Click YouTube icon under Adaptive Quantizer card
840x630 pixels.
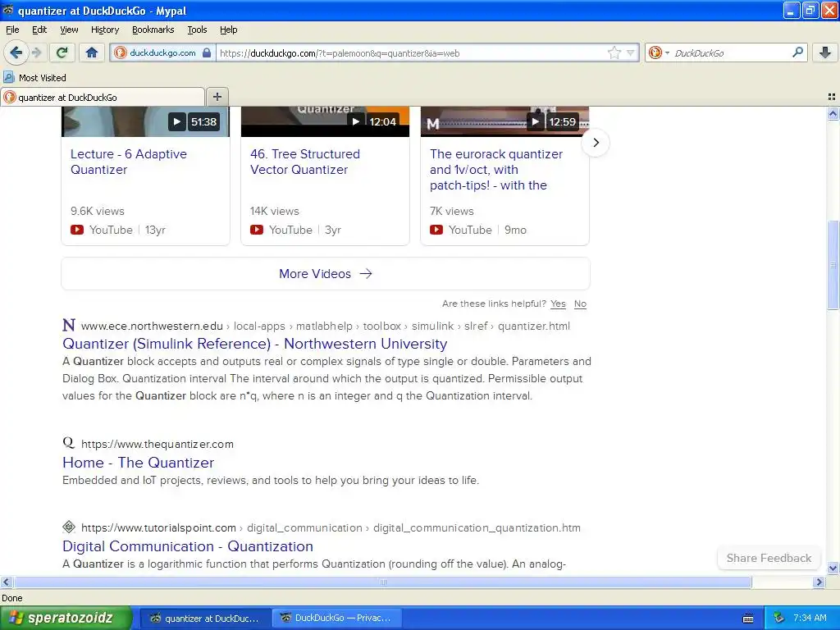77,230
